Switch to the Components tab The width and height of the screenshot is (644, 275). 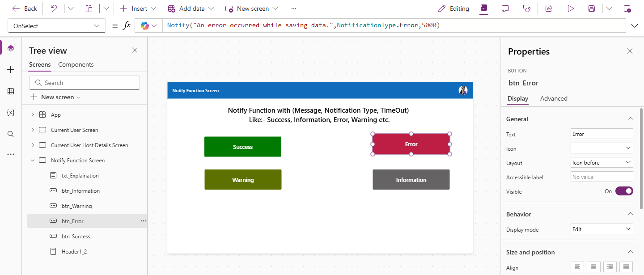pos(76,64)
